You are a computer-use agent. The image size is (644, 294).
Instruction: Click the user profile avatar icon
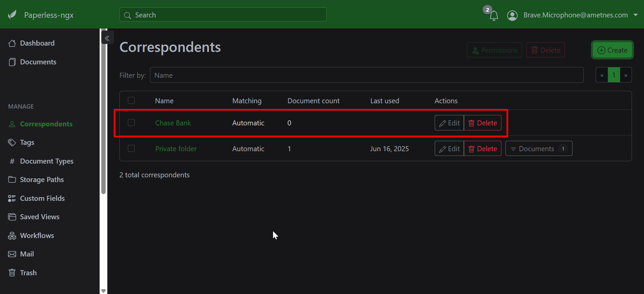click(512, 15)
